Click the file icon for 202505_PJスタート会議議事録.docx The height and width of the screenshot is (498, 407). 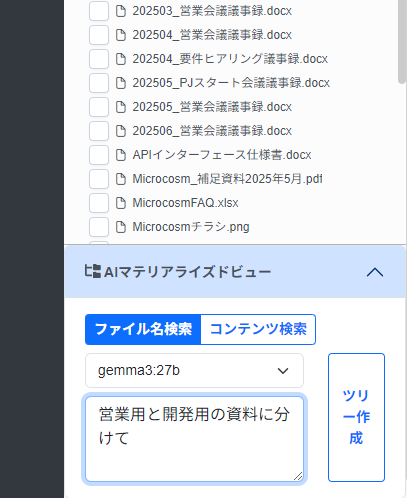point(120,83)
